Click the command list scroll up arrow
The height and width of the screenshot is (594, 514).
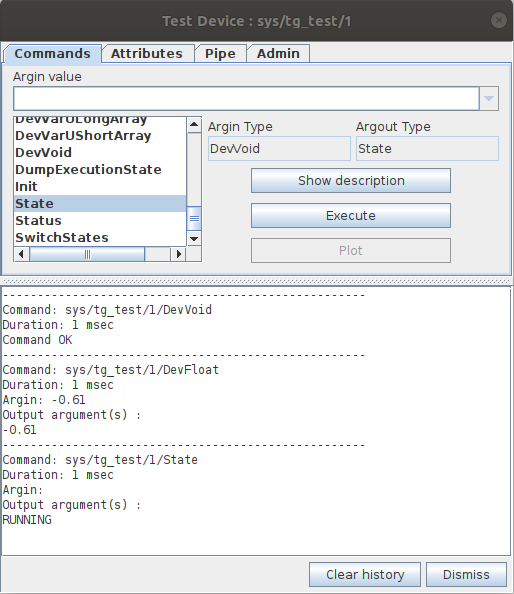click(194, 125)
